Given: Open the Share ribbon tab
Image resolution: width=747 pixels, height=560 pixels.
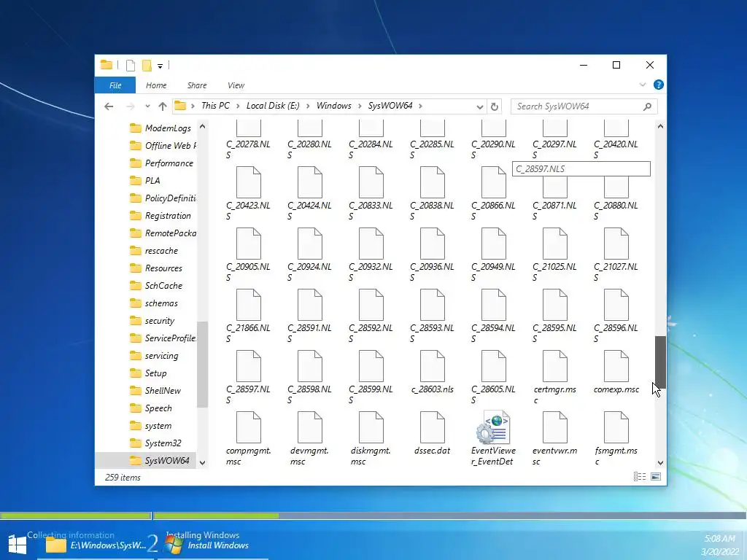Looking at the screenshot, I should (x=197, y=85).
